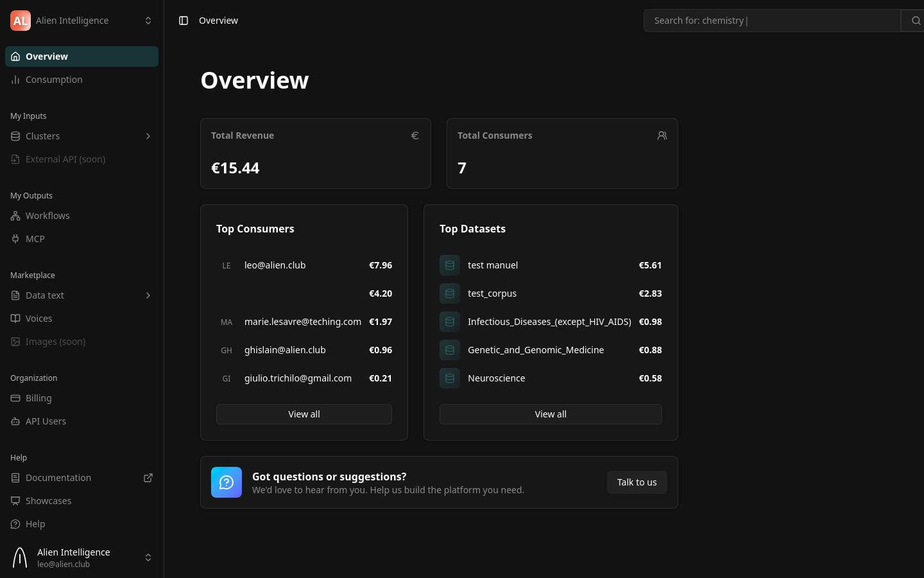Click the test manuel dataset icon

point(450,265)
